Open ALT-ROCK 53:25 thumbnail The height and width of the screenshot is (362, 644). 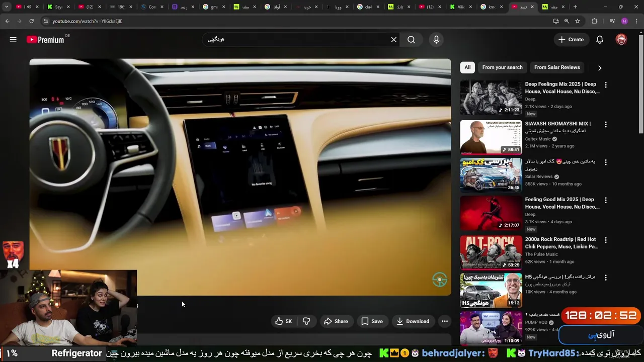tap(491, 252)
